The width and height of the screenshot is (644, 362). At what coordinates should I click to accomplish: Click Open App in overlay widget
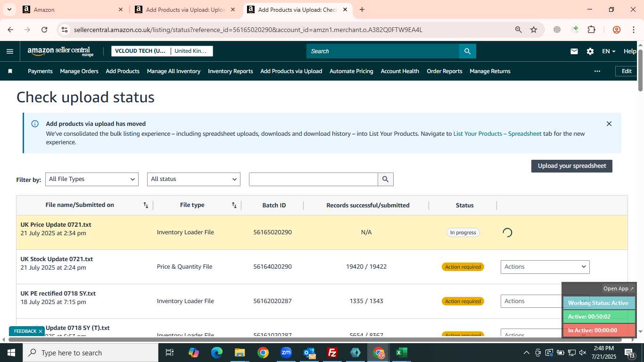[619, 288]
